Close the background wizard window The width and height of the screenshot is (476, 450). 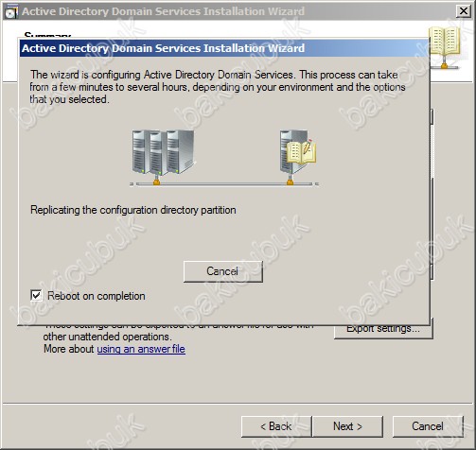[464, 11]
